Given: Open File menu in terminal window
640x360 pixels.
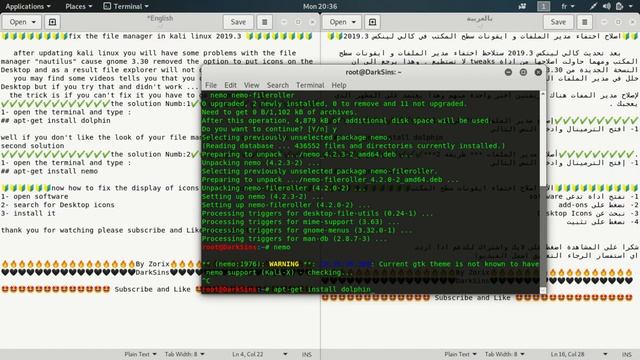Looking at the screenshot, I should [211, 85].
